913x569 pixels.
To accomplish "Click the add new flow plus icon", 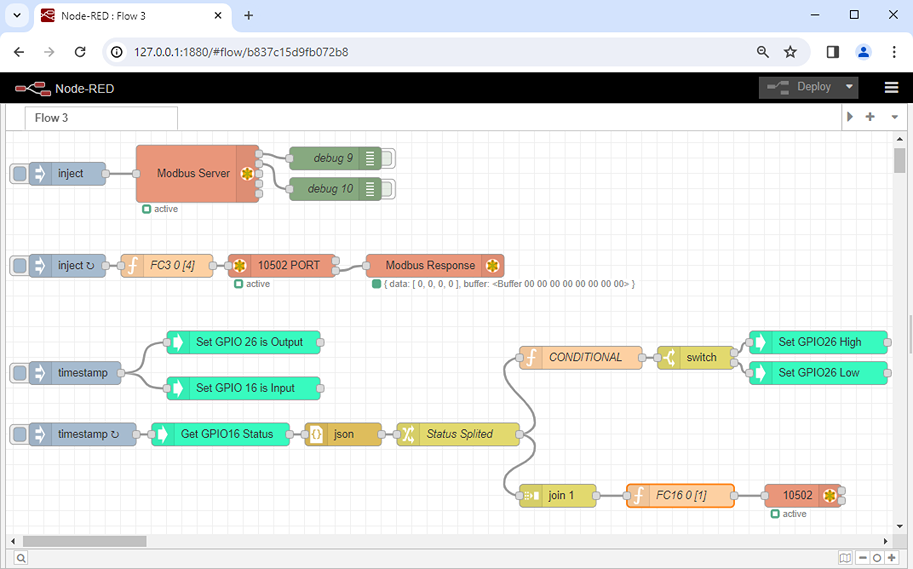I will [x=870, y=117].
